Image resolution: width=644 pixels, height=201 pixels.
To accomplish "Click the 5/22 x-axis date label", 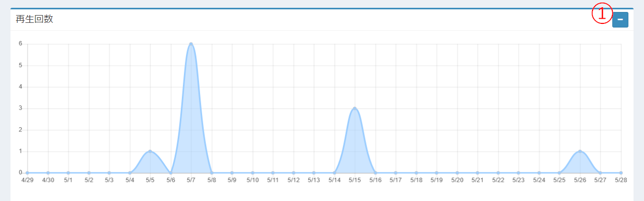I will click(x=498, y=180).
